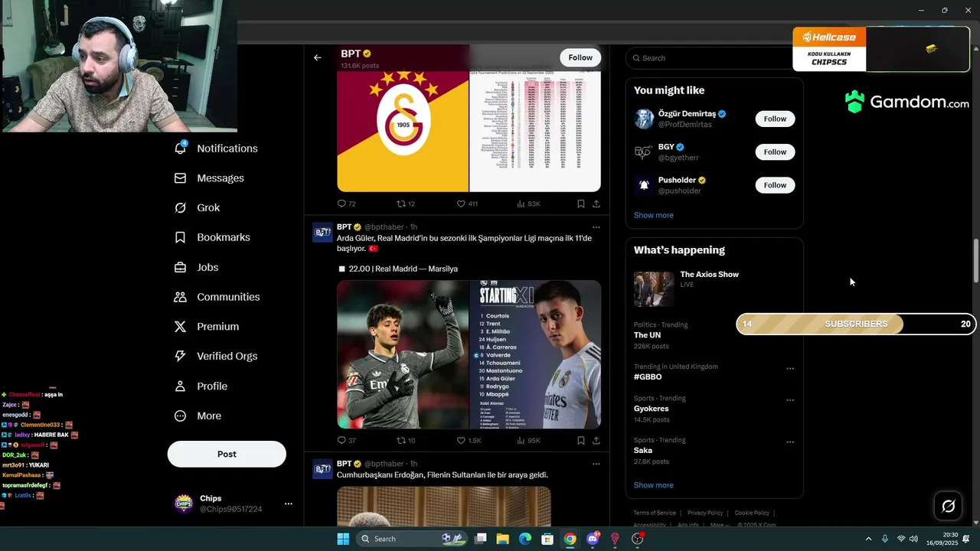Open BPT avatar on Arda Güler post
The height and width of the screenshot is (551, 980).
click(x=322, y=233)
